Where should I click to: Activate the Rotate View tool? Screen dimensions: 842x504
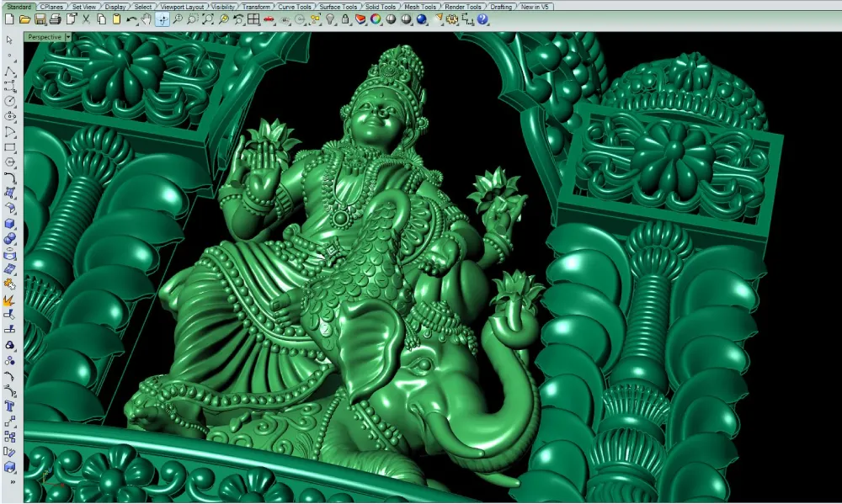coord(163,19)
